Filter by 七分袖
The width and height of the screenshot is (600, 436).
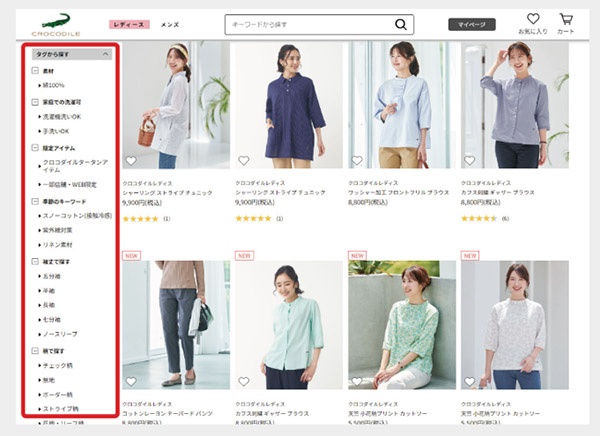[x=51, y=320]
